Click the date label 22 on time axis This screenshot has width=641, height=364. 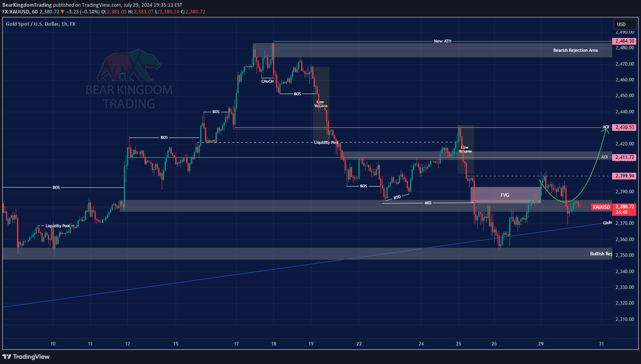359,344
